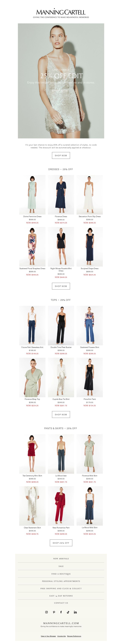
Task: Click Shop Now button below dresses section
Action: coord(61,286)
